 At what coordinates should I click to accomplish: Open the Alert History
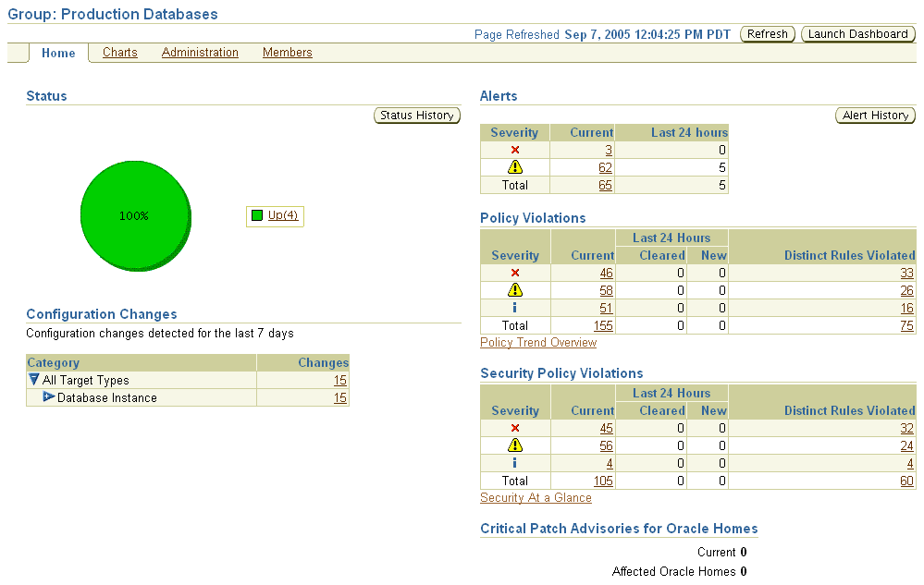(x=874, y=115)
